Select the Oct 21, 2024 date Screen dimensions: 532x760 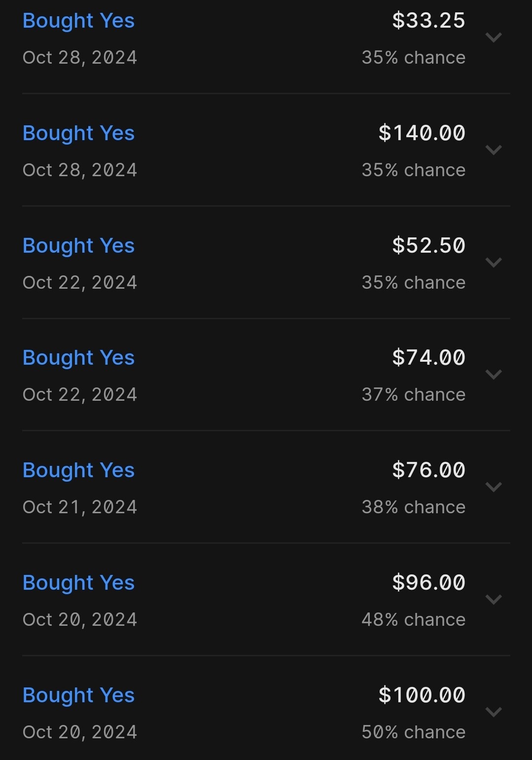point(80,507)
